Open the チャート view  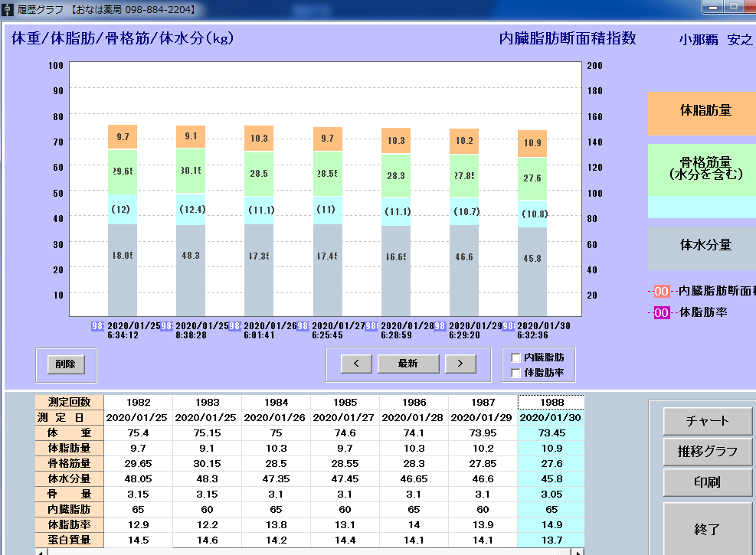(x=707, y=421)
